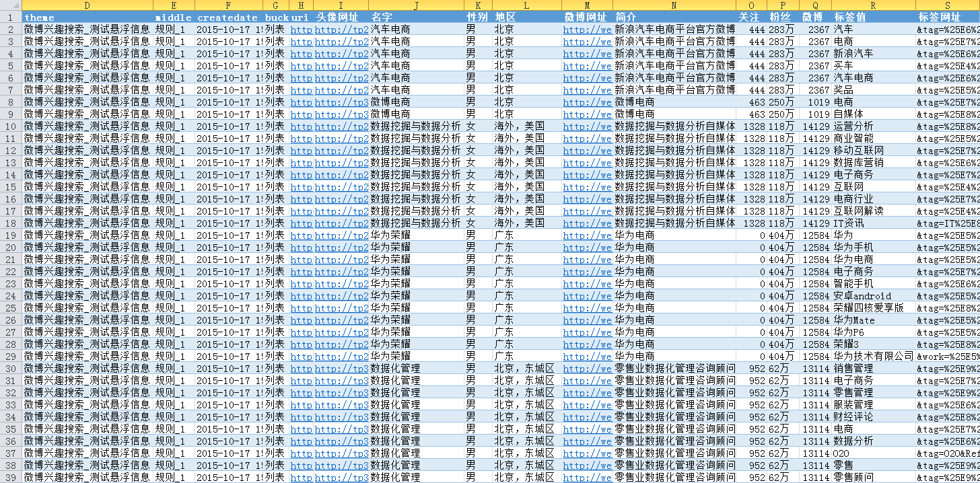Select the 粉丝 column P header
This screenshot has height=483, width=980.
click(x=782, y=6)
